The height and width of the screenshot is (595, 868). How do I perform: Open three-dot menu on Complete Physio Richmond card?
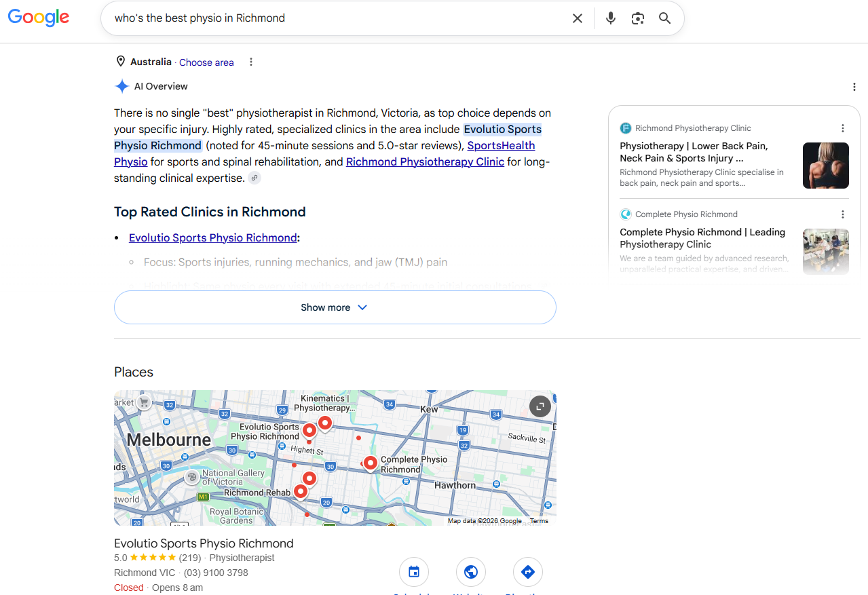pos(843,214)
